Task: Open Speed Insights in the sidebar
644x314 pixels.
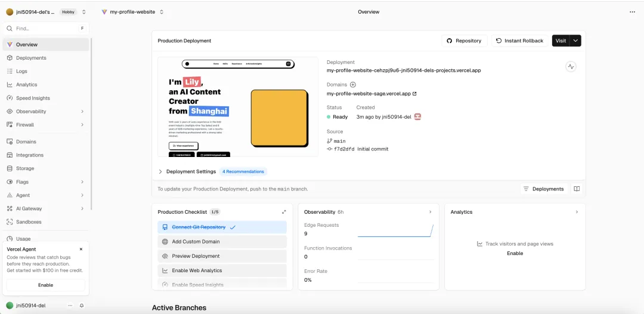Action: click(45, 98)
